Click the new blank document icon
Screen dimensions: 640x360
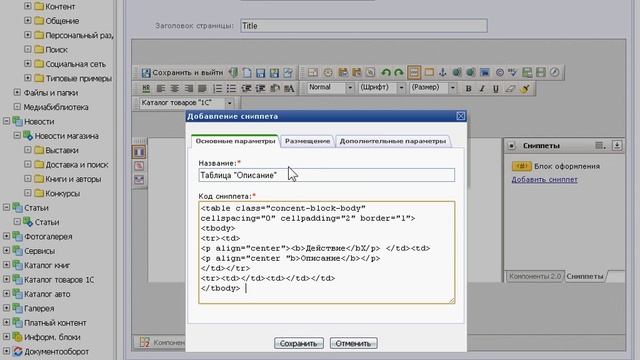[x=247, y=73]
